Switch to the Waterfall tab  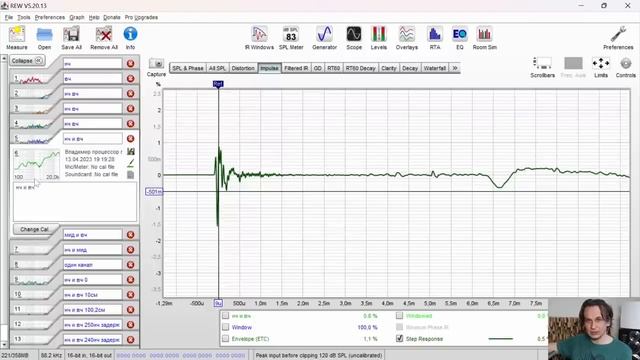435,68
